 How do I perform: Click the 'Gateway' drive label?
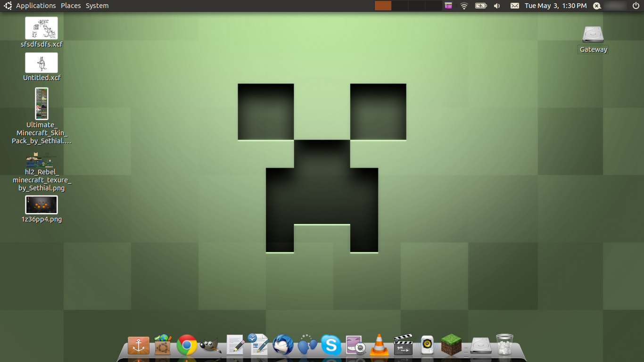pyautogui.click(x=594, y=49)
